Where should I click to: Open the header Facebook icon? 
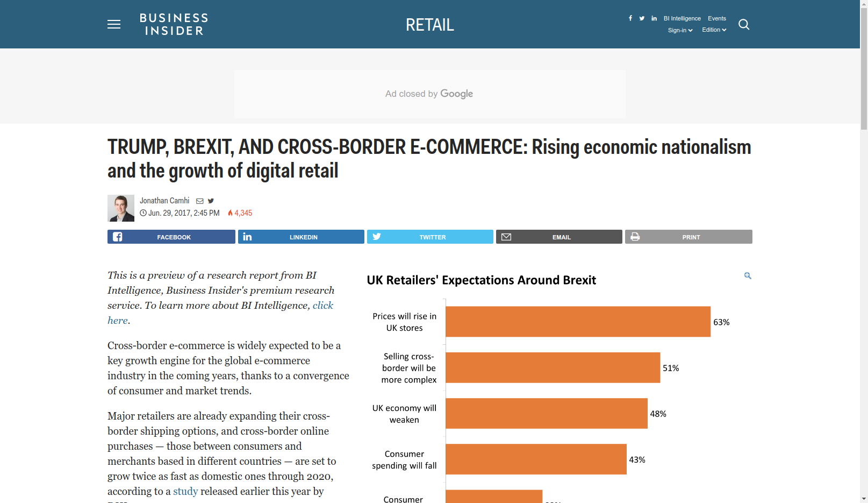pos(630,18)
